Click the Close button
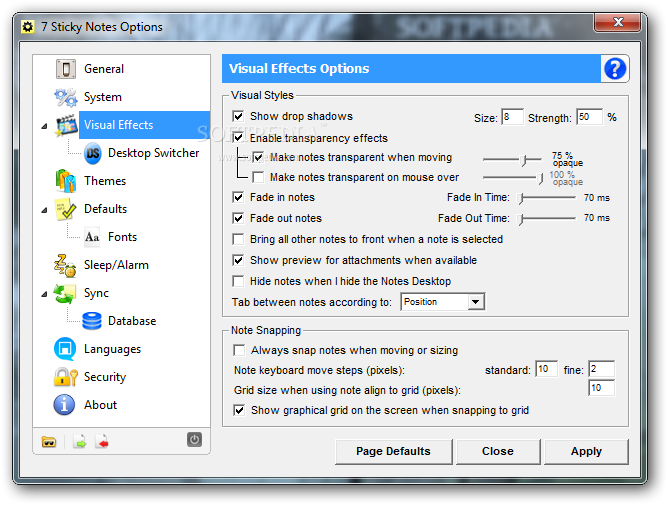The image size is (668, 505). [x=498, y=451]
